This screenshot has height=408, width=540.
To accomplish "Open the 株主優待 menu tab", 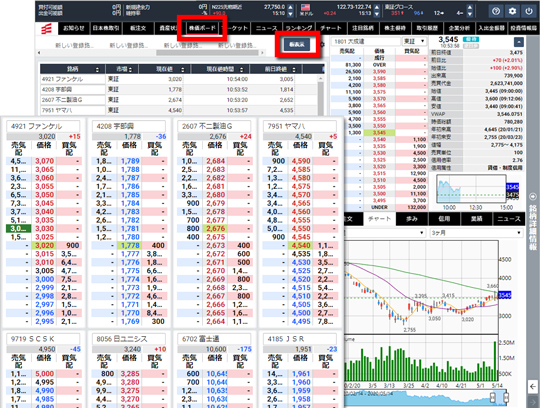I will pos(395,28).
